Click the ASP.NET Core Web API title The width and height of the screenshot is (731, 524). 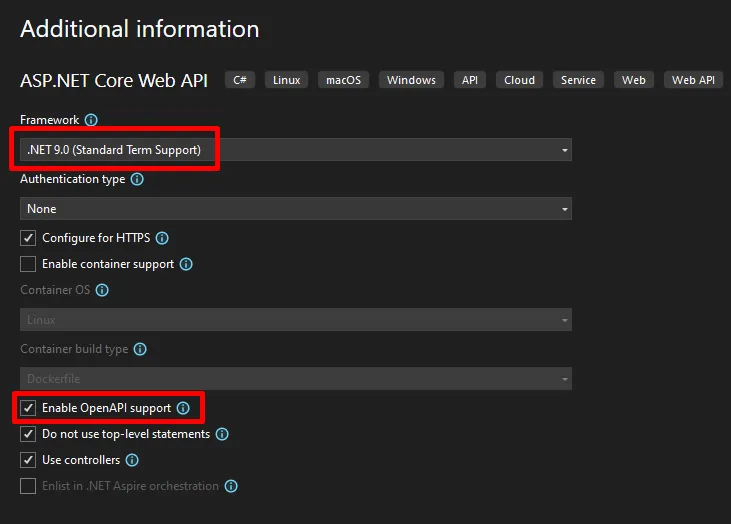point(114,80)
